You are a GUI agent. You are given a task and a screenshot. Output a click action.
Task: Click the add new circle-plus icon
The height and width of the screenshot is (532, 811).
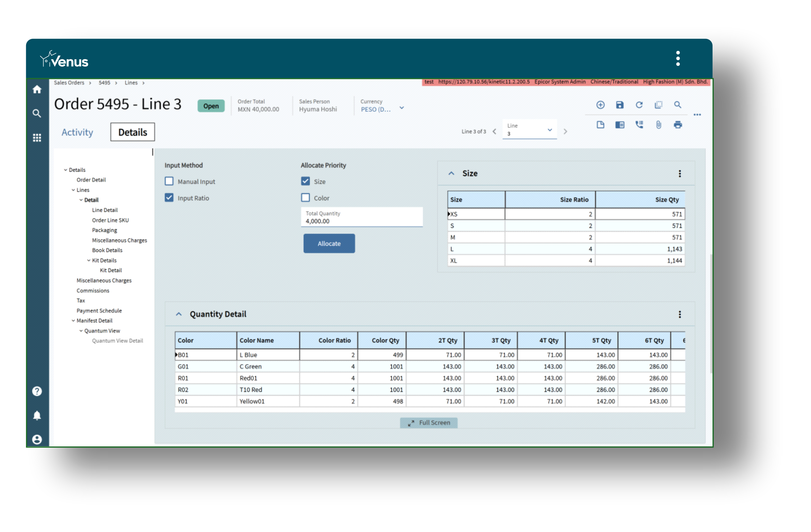click(600, 105)
